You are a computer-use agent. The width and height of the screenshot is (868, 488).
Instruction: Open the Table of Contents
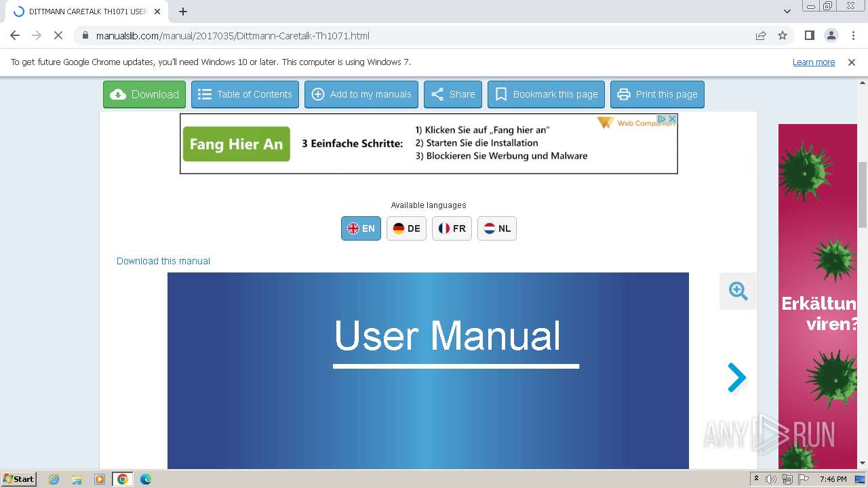(x=245, y=94)
